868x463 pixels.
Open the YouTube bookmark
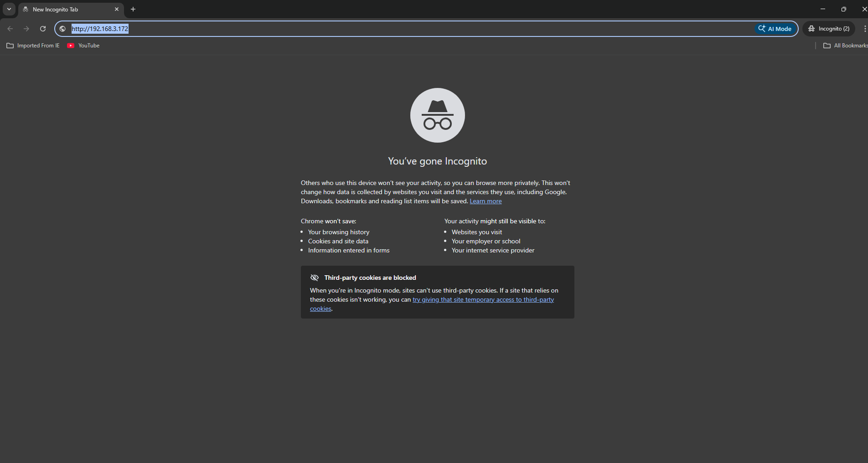pyautogui.click(x=83, y=46)
